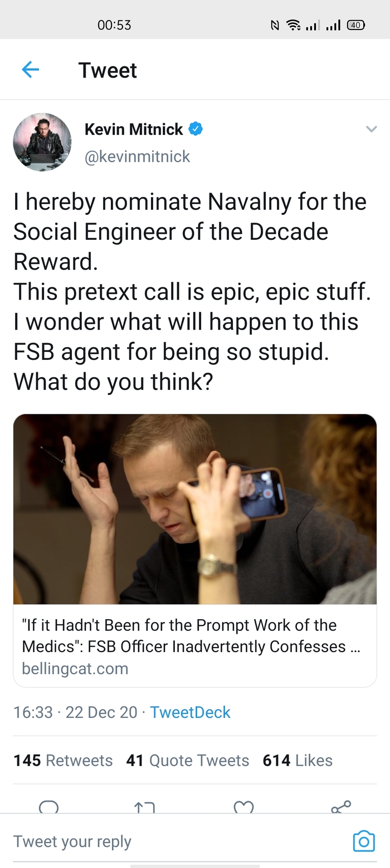The width and height of the screenshot is (390, 868).
Task: Tap the battery indicator in status bar
Action: click(x=356, y=25)
